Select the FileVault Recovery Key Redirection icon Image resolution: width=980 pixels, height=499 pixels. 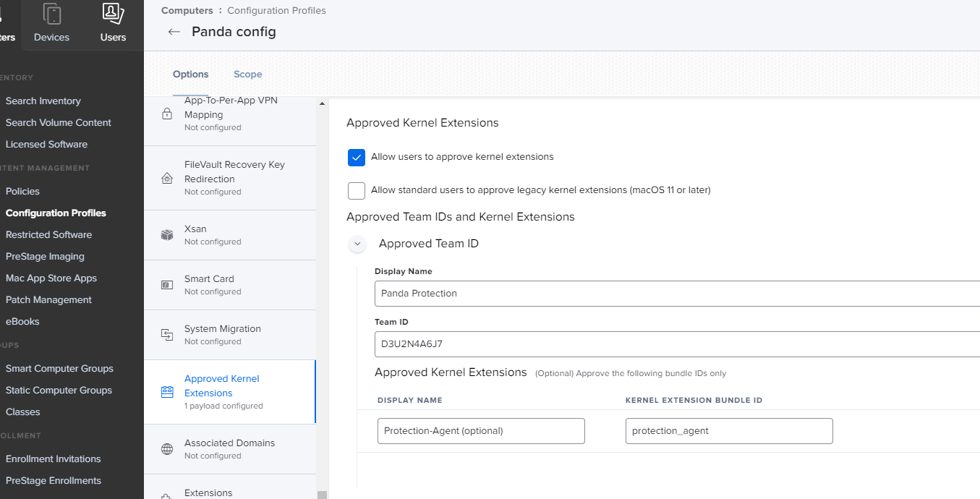(167, 178)
